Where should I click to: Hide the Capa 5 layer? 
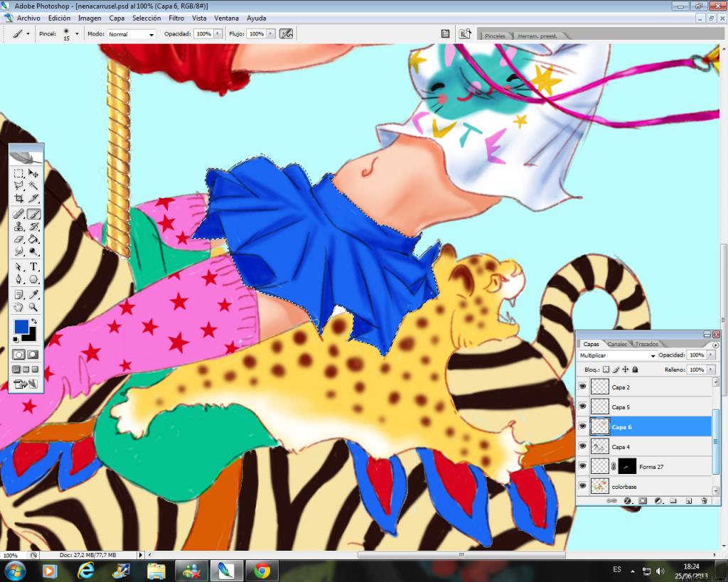[583, 406]
